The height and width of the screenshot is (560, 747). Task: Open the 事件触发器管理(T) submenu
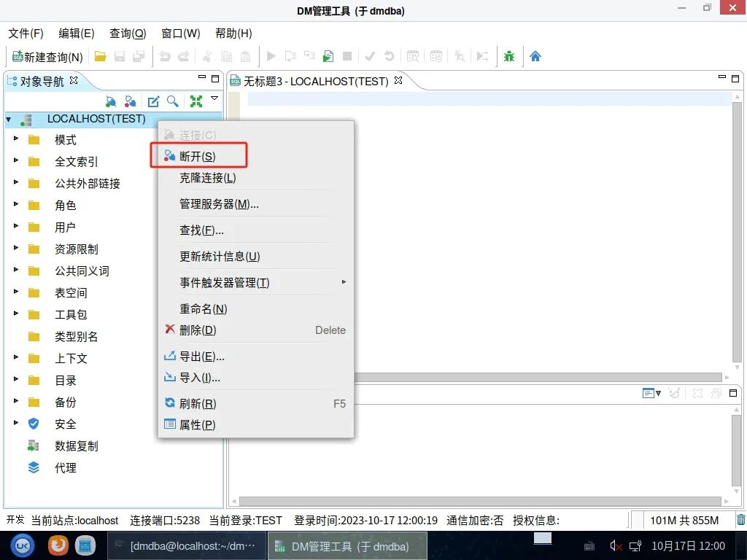coord(225,282)
